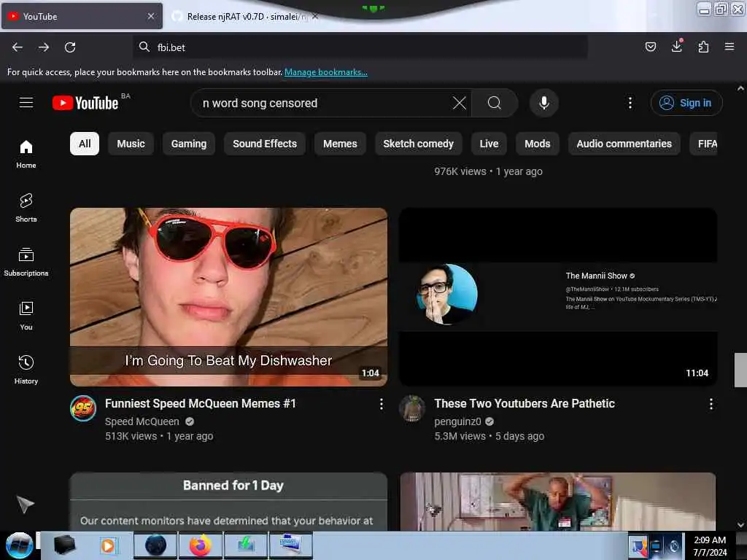
Task: Click the scrollbar up arrow
Action: [x=740, y=88]
